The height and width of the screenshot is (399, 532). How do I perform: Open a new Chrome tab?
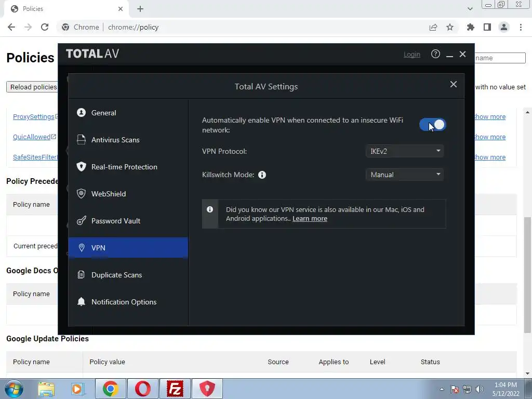pos(140,9)
